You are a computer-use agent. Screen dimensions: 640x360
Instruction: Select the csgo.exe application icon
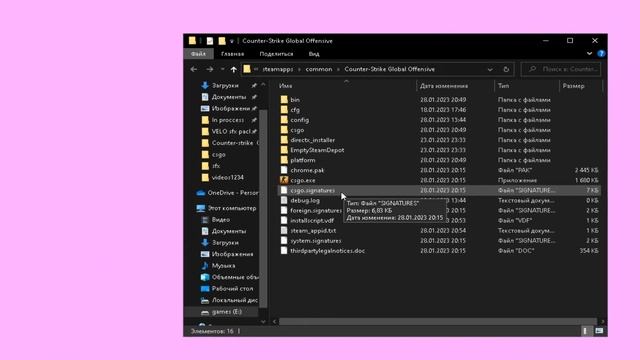[x=284, y=180]
